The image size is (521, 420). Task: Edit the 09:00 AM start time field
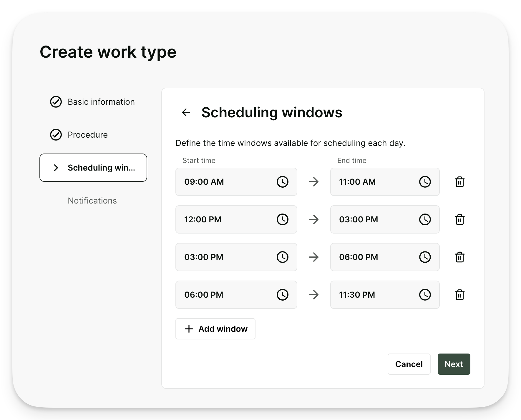tap(236, 182)
